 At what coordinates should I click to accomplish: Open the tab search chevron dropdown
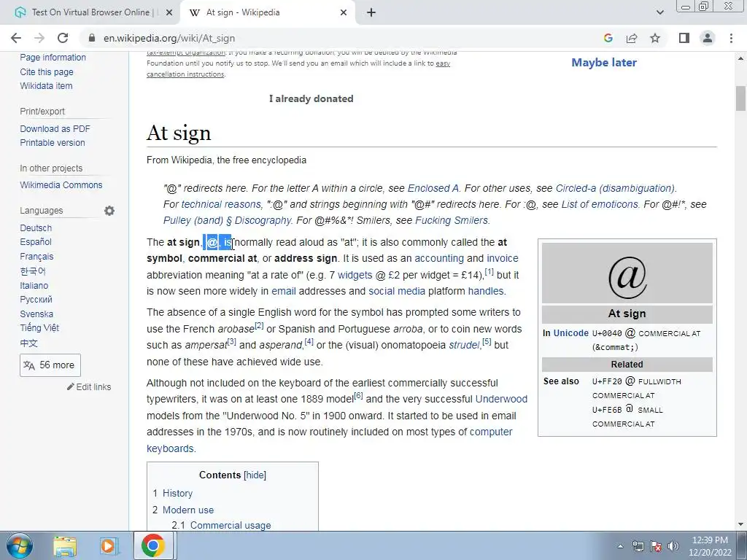click(659, 13)
